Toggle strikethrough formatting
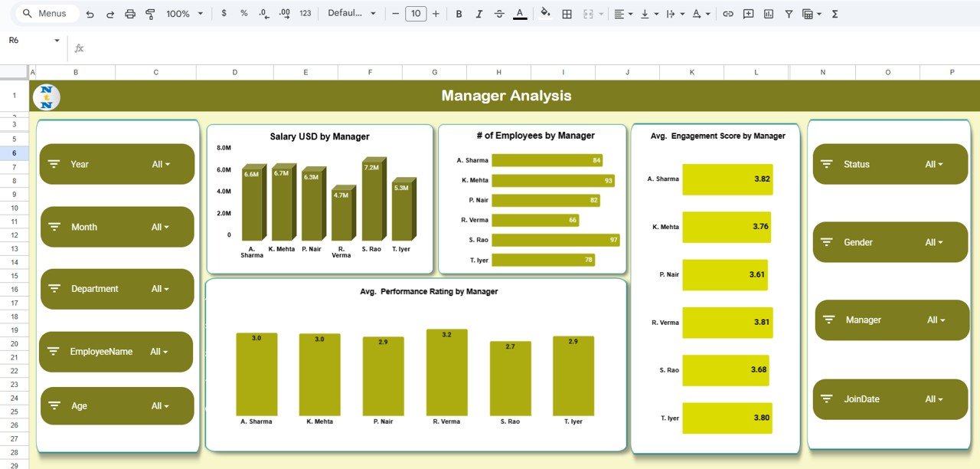 499,14
